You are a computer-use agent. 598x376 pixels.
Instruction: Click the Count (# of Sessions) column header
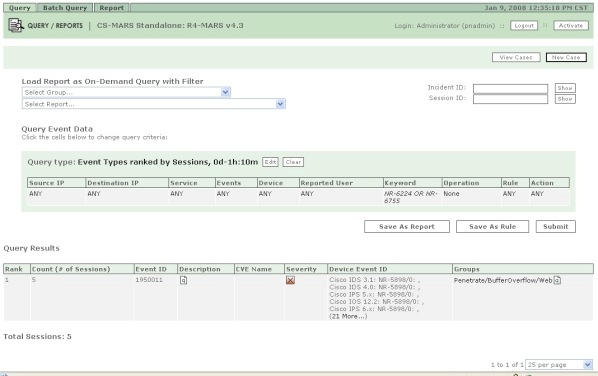(82, 269)
